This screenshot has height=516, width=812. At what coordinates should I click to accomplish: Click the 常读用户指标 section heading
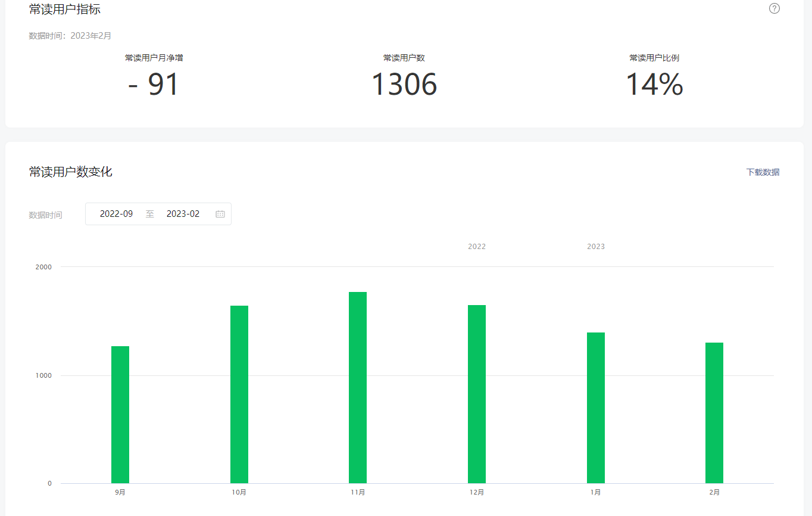pos(64,9)
